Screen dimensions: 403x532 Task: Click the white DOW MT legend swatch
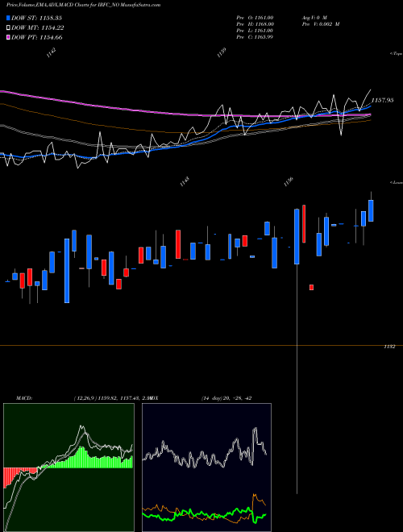(x=8, y=28)
